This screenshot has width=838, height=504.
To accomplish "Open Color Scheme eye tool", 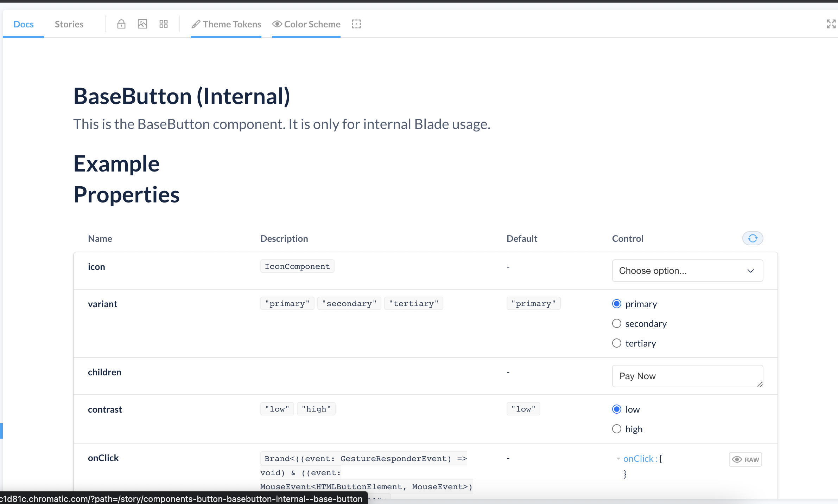I will (306, 24).
